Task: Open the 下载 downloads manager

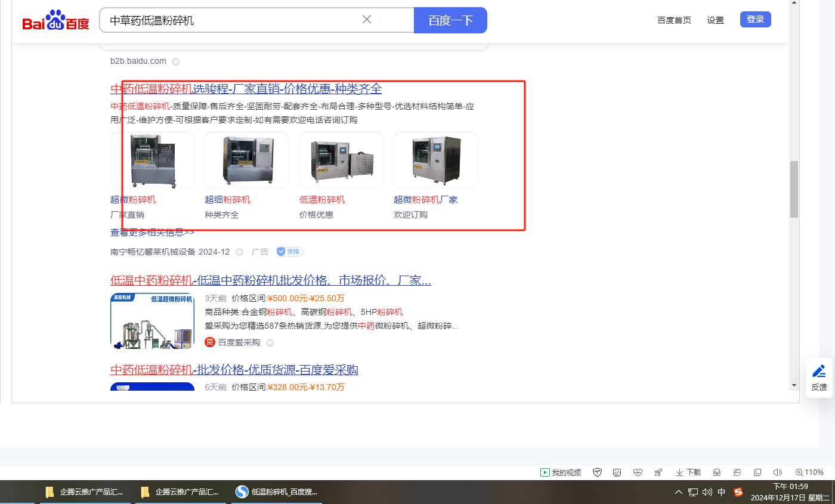Action: [x=688, y=472]
